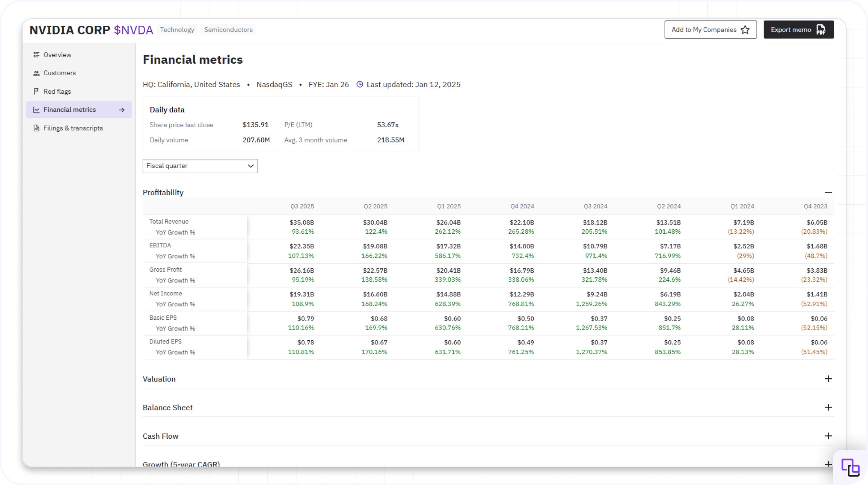Click the EBITDA row label
The width and height of the screenshot is (868, 485).
[x=160, y=245]
